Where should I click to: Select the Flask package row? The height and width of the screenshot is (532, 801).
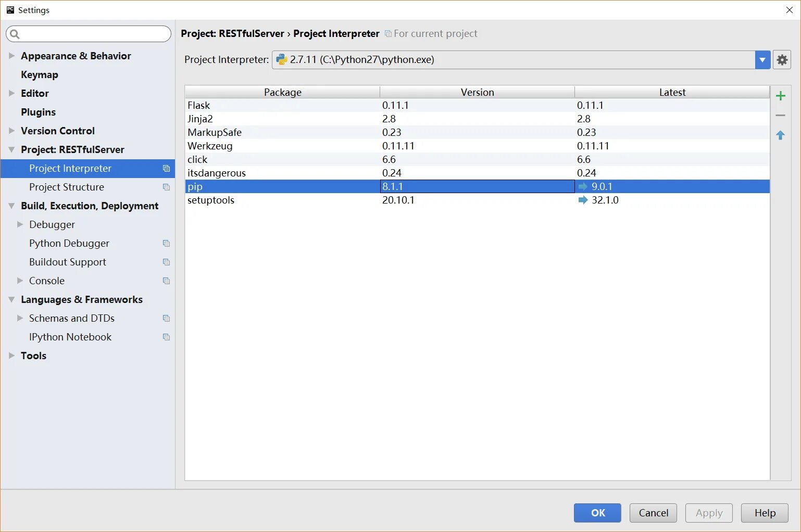(x=478, y=105)
